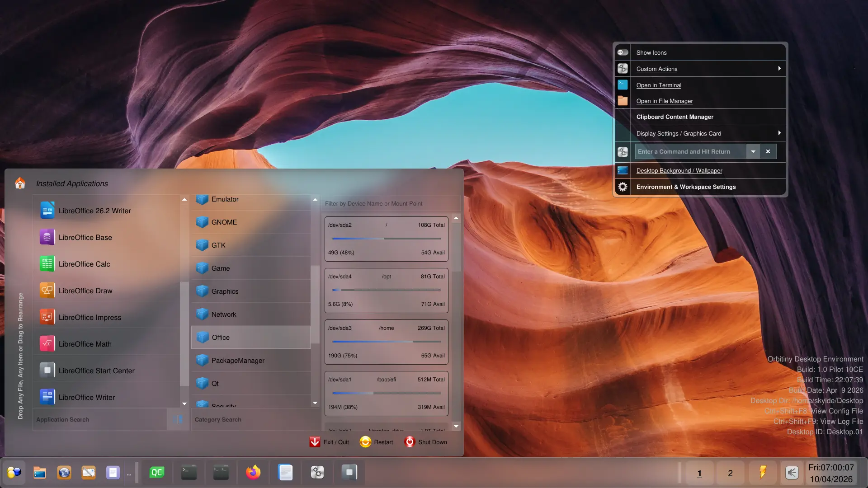Switch to workspace 2
The image size is (868, 488).
pyautogui.click(x=730, y=473)
